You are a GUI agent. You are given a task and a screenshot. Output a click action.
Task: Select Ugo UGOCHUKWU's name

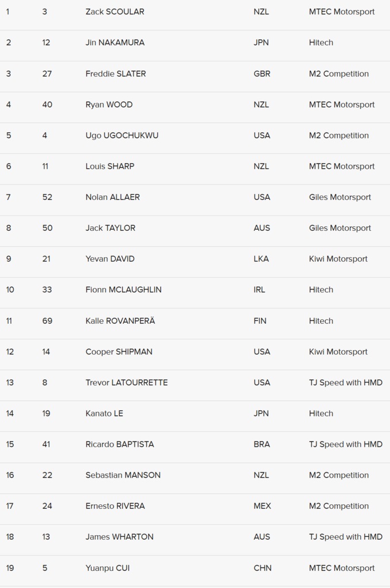tap(122, 136)
